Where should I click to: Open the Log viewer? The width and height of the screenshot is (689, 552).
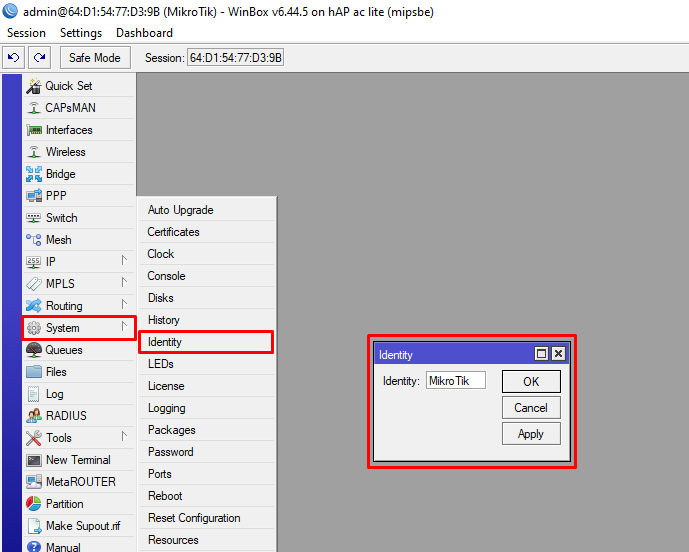click(x=54, y=394)
